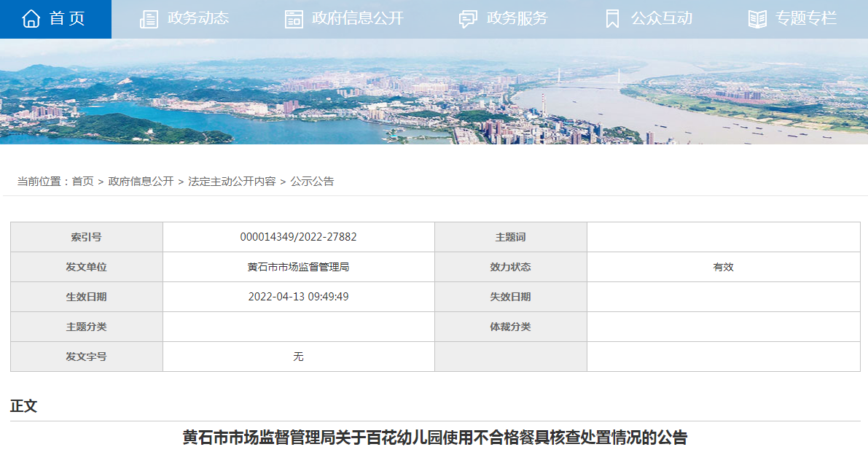This screenshot has height=463, width=868.
Task: Click the index number 000014349/2022-27882
Action: (x=298, y=237)
